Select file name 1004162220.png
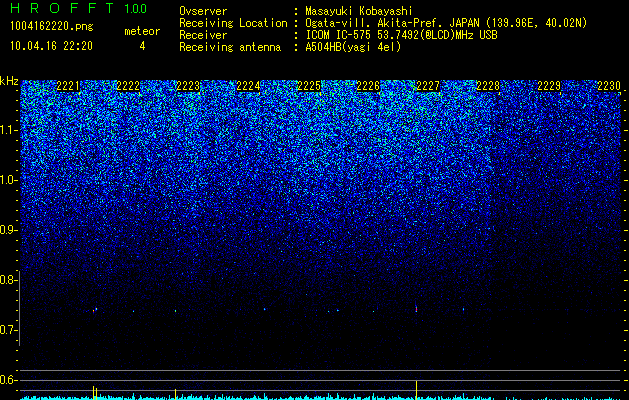 (52, 27)
